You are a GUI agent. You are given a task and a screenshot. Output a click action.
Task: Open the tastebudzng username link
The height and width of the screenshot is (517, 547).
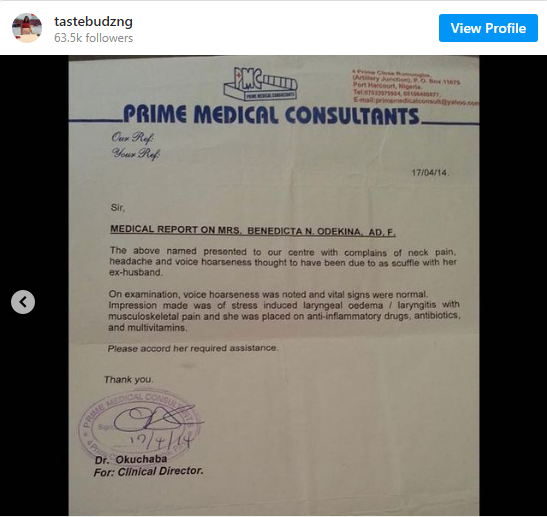coord(93,21)
